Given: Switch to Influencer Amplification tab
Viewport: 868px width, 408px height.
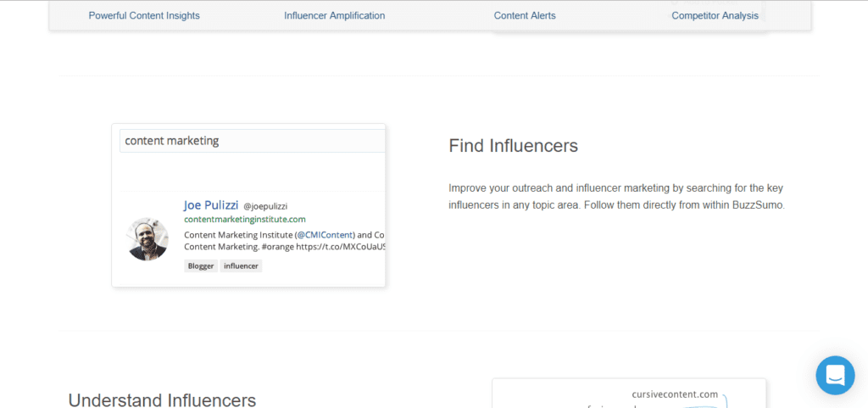Looking at the screenshot, I should click(334, 15).
